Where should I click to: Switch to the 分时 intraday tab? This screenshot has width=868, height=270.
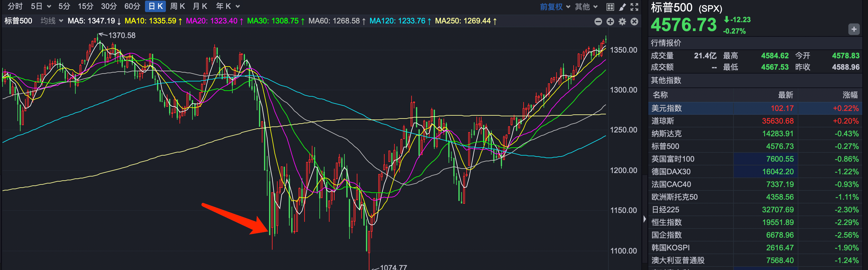(15, 6)
